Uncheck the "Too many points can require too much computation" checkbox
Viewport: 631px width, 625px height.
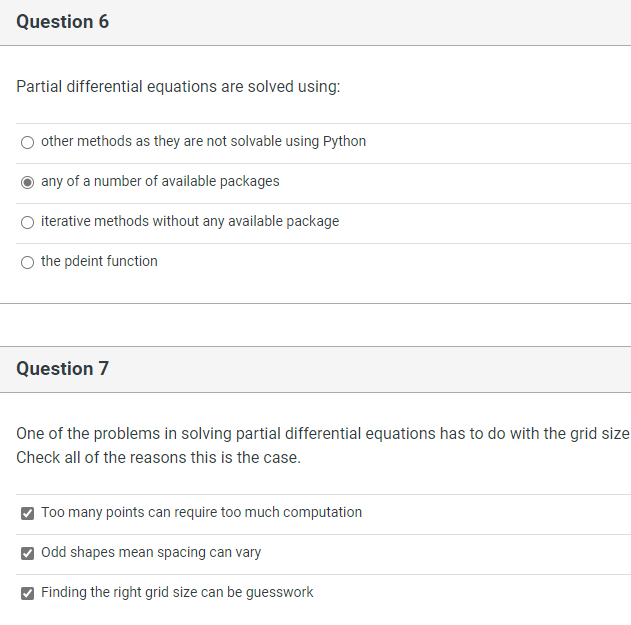[27, 513]
